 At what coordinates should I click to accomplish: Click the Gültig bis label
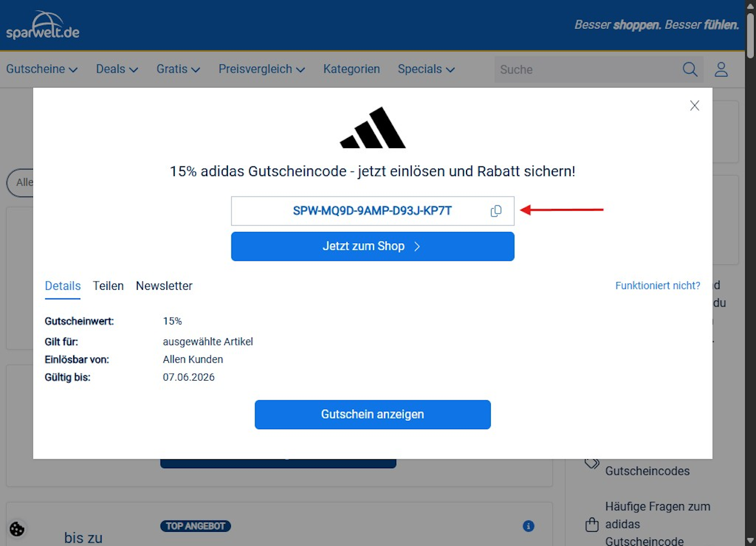coord(67,377)
